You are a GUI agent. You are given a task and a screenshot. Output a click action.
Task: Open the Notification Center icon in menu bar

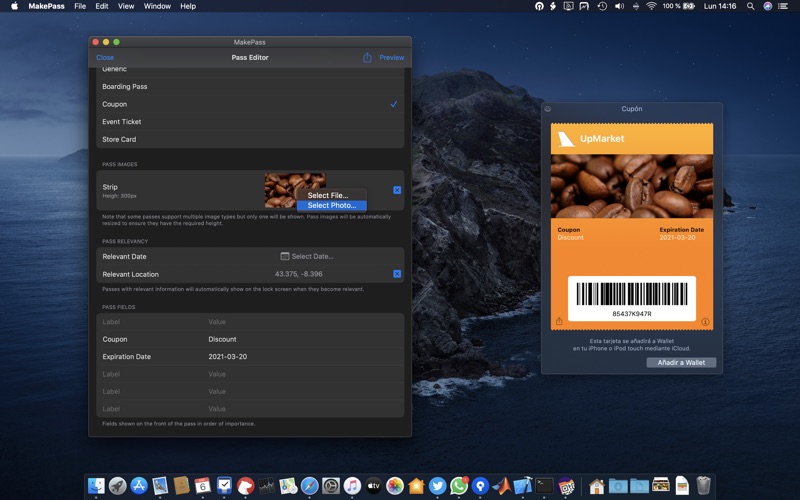783,6
